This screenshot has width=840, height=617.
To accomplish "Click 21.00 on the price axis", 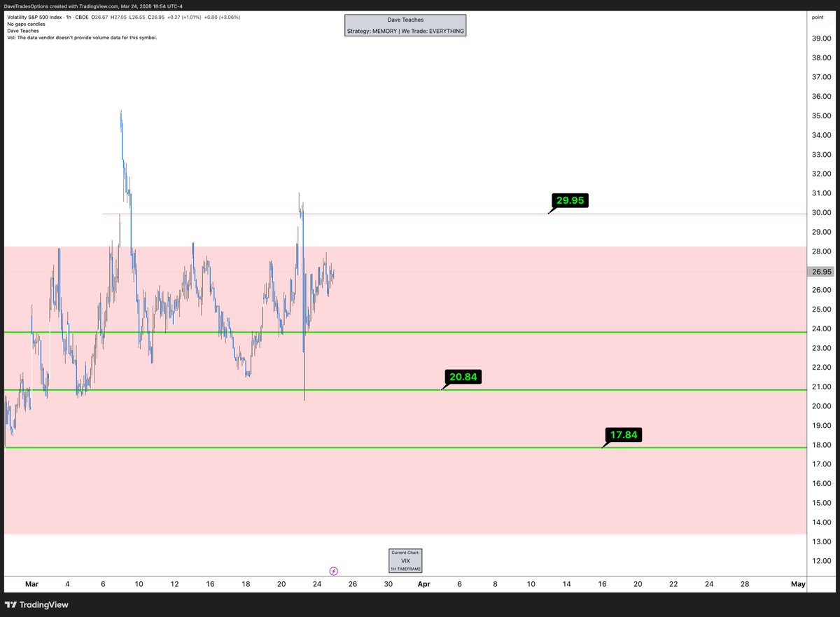I will pyautogui.click(x=820, y=387).
